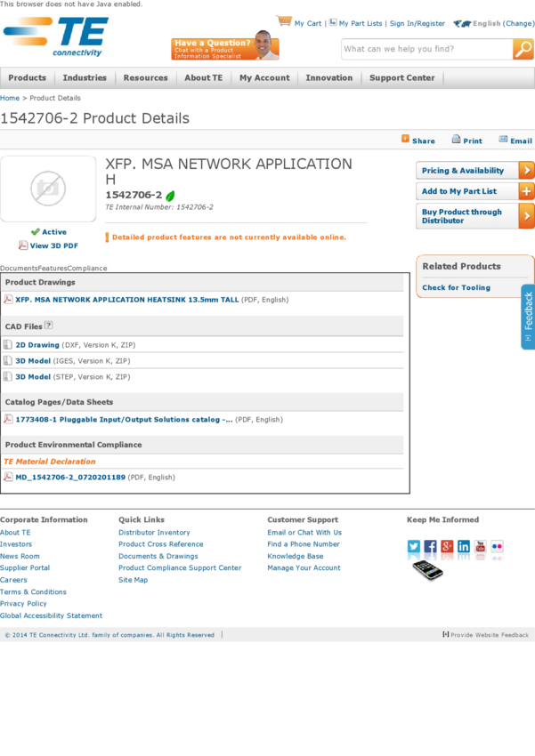The height and width of the screenshot is (756, 535).
Task: Click the Twitter social icon
Action: pos(414,547)
